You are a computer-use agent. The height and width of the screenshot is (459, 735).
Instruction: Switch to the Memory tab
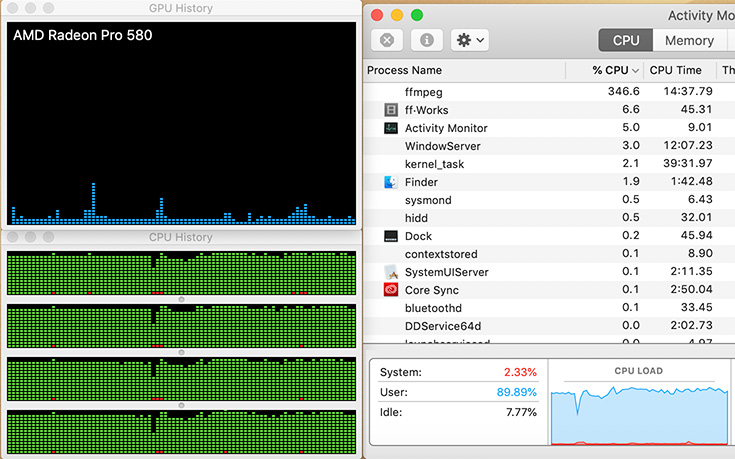(x=689, y=40)
